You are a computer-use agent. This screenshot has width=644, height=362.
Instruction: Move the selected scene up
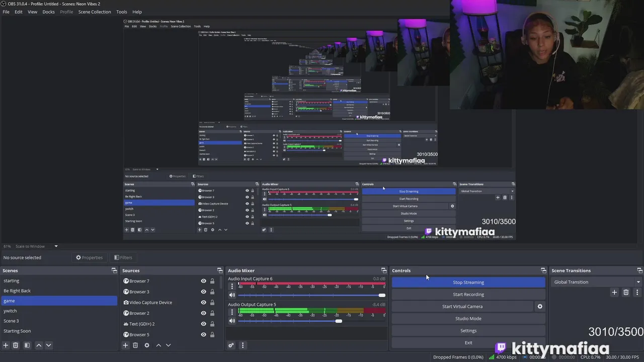click(x=39, y=345)
